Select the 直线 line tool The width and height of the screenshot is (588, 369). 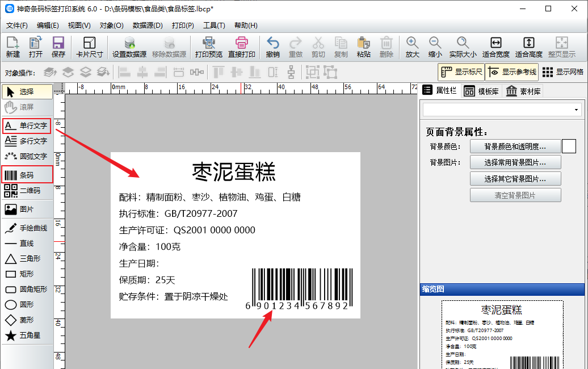click(x=27, y=244)
